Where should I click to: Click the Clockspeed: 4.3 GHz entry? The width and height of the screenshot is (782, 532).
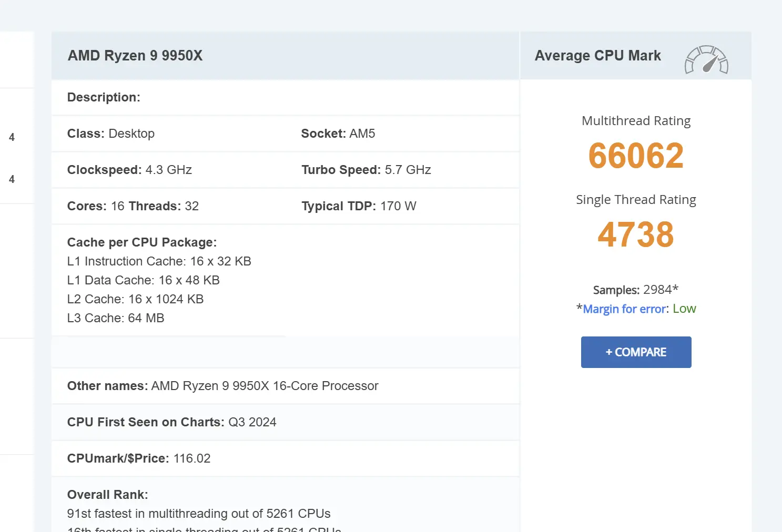click(x=129, y=170)
